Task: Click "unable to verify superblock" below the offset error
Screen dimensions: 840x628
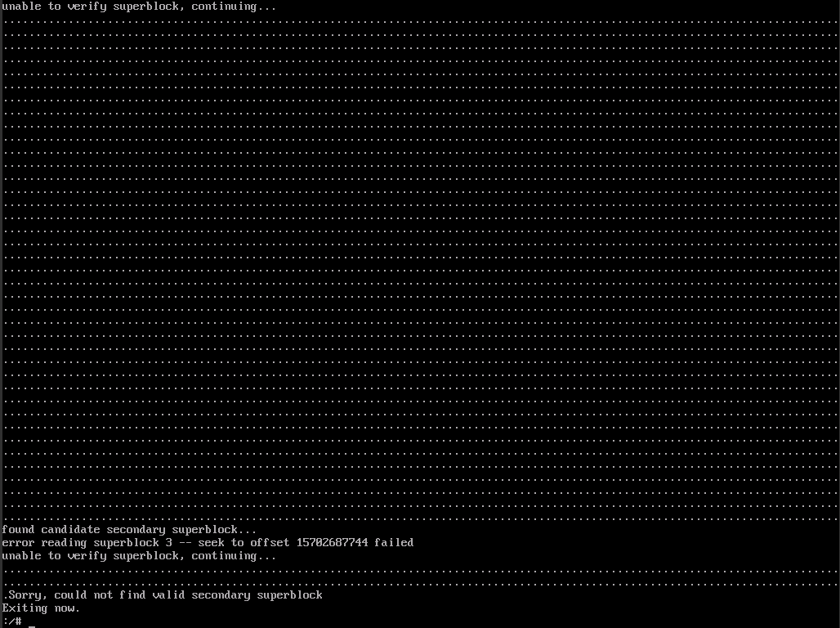Action: tap(90, 556)
